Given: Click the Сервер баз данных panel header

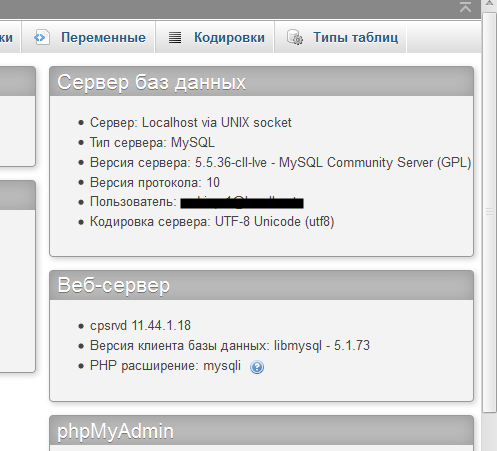Looking at the screenshot, I should (x=261, y=82).
